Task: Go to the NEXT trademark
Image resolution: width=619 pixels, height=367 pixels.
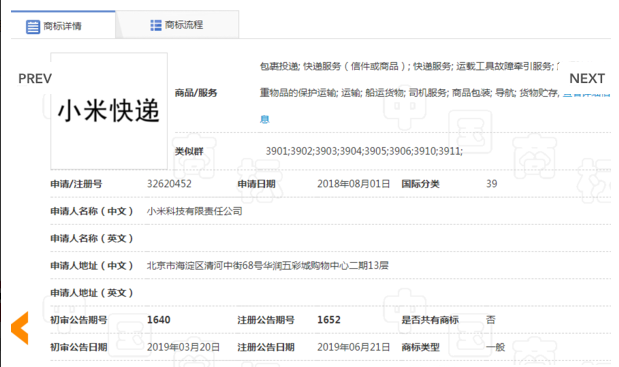Action: (x=587, y=79)
